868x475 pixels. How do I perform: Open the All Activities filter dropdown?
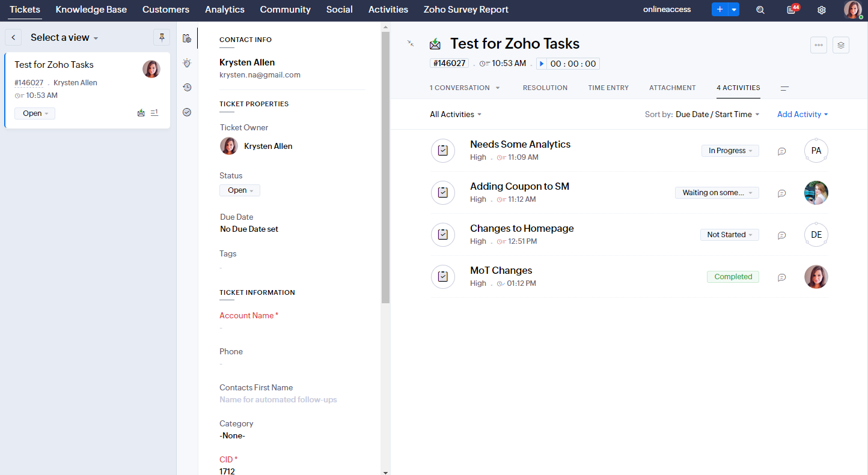click(x=456, y=114)
